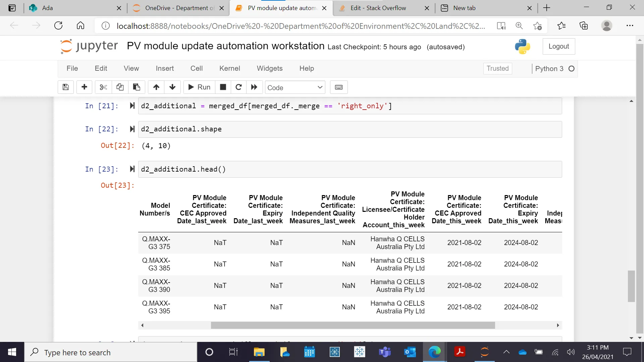Open the command palette with the keyboard icon
The height and width of the screenshot is (362, 644).
click(339, 87)
